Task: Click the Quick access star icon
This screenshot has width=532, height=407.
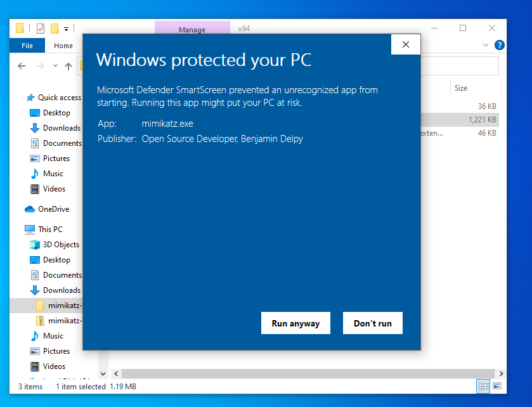Action: [30, 98]
